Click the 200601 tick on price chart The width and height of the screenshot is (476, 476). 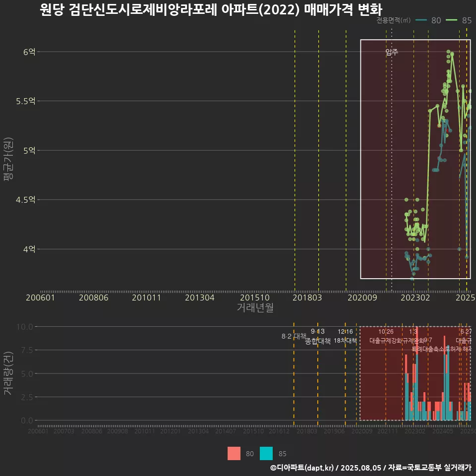point(40,297)
